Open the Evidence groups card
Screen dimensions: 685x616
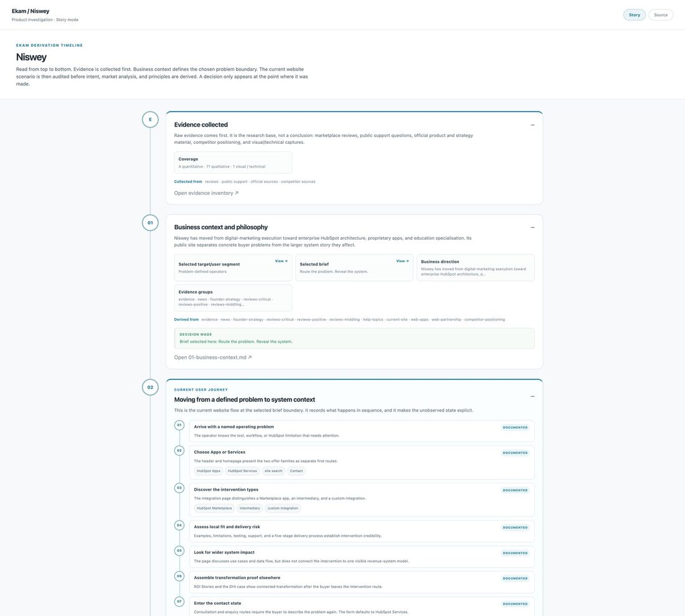tap(233, 298)
